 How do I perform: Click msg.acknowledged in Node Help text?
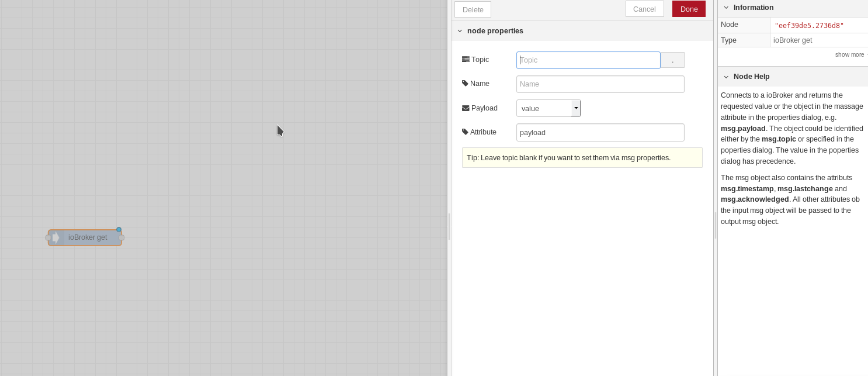tap(755, 199)
